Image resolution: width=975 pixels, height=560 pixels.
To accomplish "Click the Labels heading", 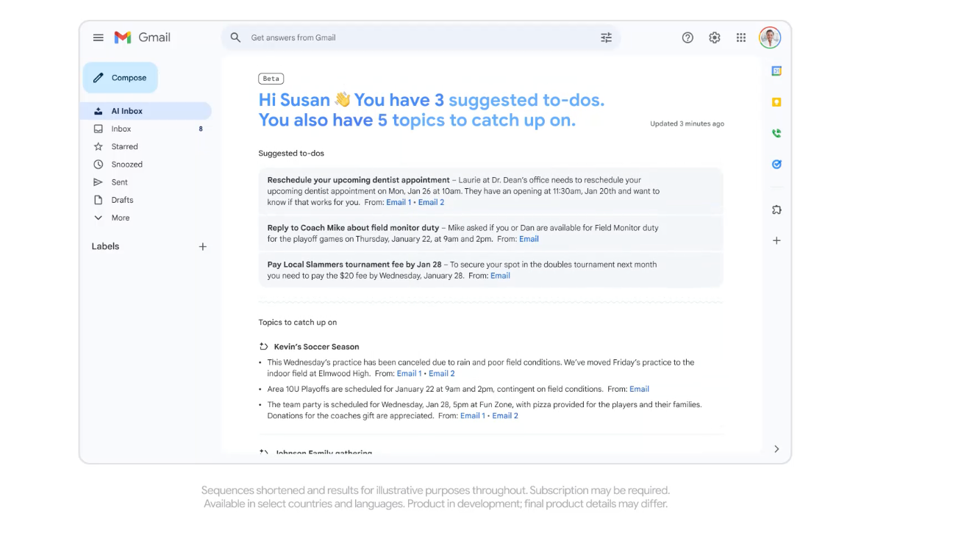I will (x=105, y=246).
